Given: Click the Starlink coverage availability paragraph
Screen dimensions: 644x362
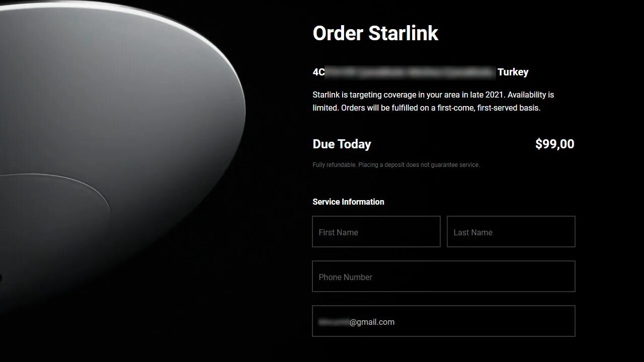Looking at the screenshot, I should (x=433, y=101).
